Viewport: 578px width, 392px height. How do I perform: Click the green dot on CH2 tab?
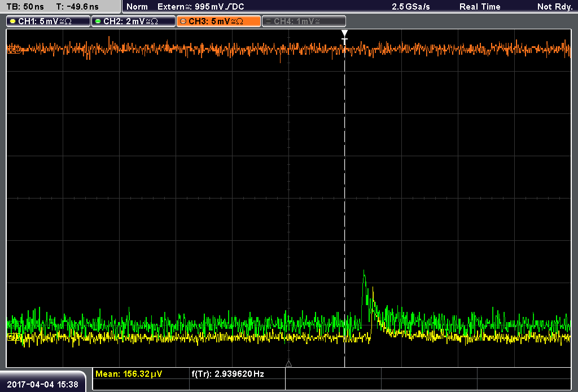click(x=98, y=21)
